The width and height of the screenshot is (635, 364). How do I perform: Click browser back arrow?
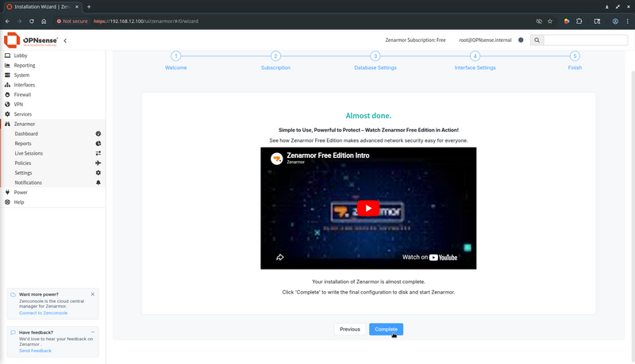(x=7, y=21)
